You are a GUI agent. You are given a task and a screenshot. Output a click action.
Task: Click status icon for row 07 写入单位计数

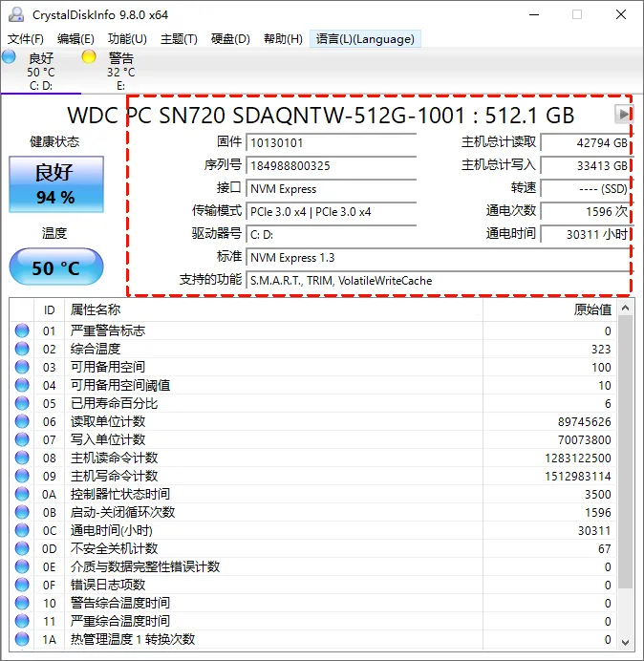22,439
